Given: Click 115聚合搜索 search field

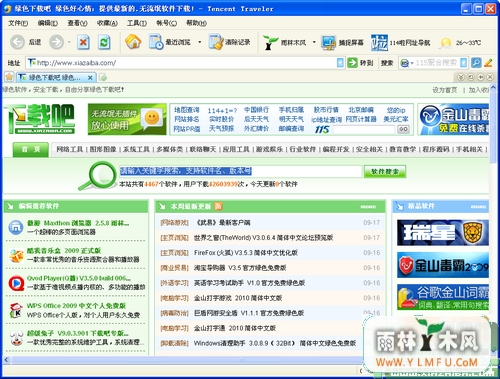Looking at the screenshot, I should (x=437, y=63).
